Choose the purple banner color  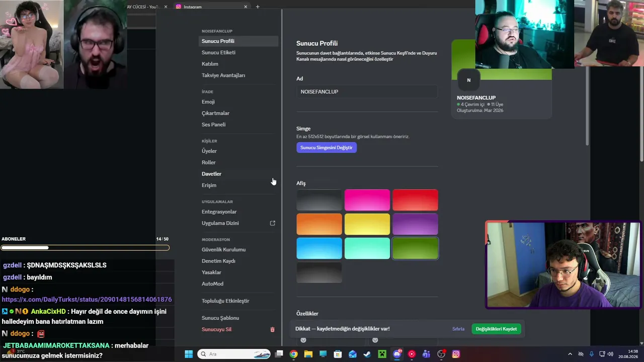(x=415, y=224)
